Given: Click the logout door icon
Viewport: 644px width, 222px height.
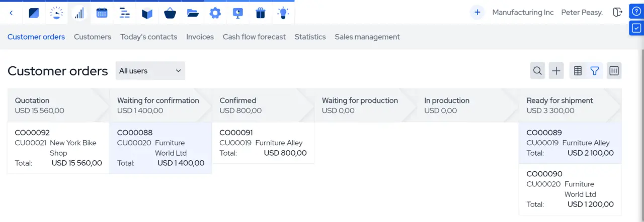Looking at the screenshot, I should coord(618,13).
